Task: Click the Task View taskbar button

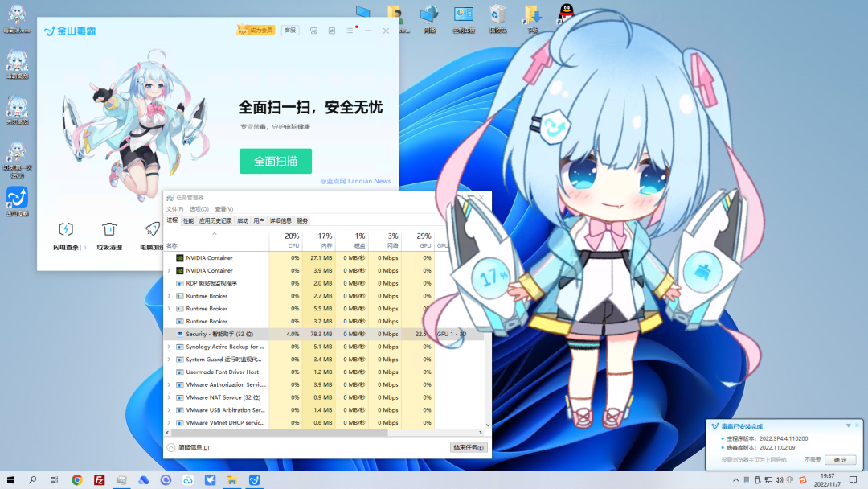Action: click(x=54, y=480)
